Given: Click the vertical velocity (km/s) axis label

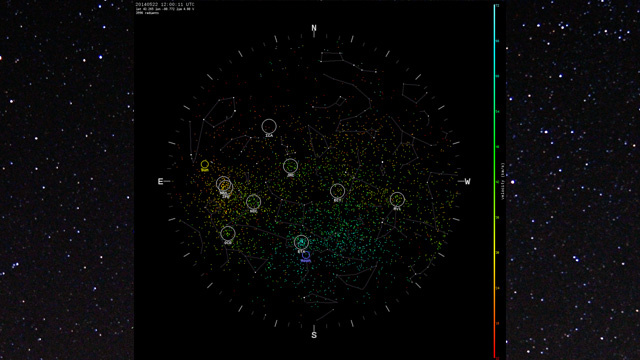Looking at the screenshot, I should coord(503,182).
